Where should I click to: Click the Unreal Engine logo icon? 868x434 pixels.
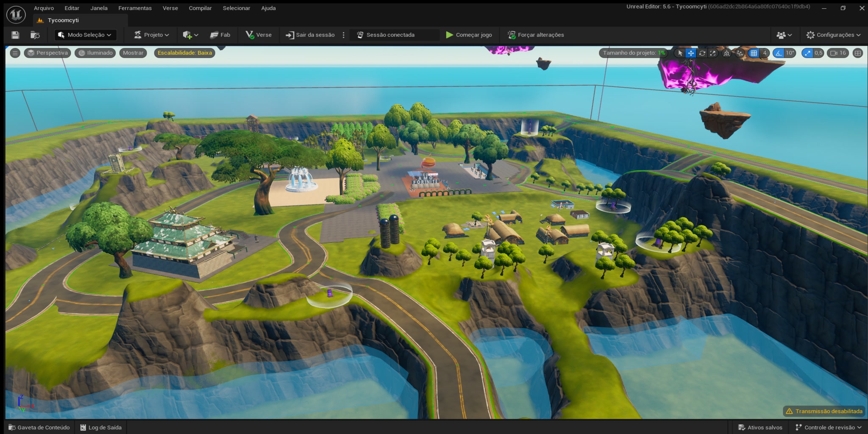coord(16,14)
